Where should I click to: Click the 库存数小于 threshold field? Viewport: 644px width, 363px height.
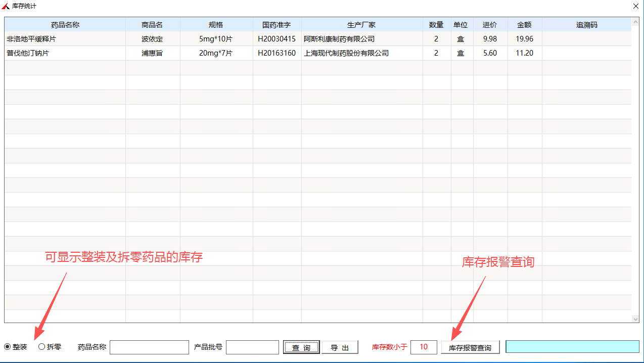point(424,347)
